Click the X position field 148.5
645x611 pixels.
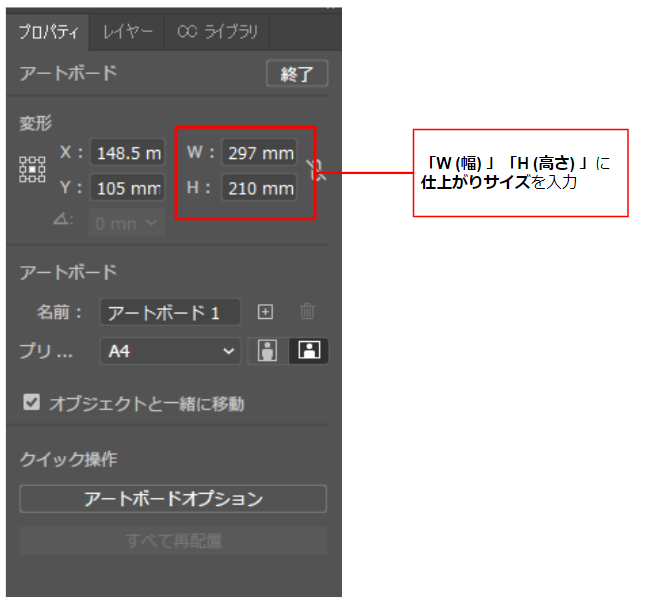(x=128, y=153)
